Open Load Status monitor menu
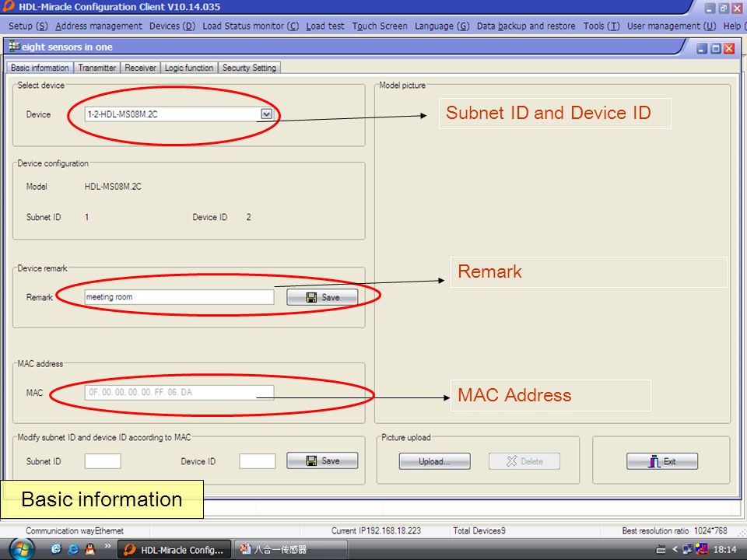The image size is (747, 560). [x=251, y=26]
